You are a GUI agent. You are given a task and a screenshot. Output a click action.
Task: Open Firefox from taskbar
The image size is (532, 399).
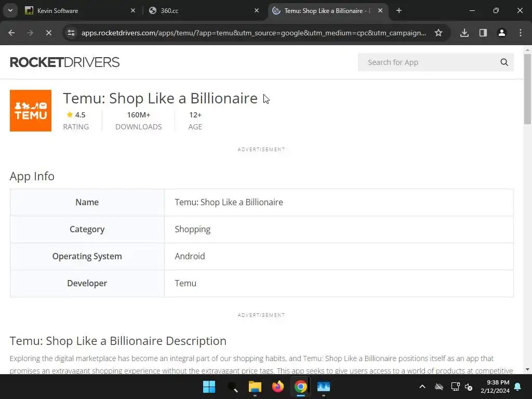coord(278,387)
